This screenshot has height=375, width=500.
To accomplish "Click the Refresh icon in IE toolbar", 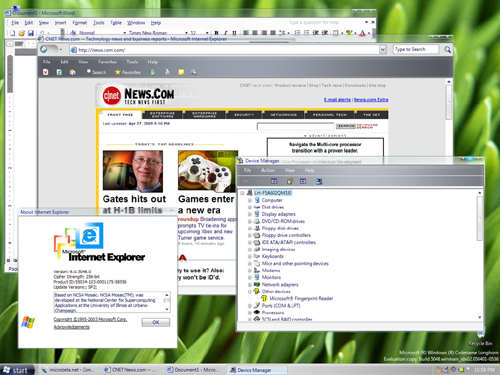I will point(59,72).
